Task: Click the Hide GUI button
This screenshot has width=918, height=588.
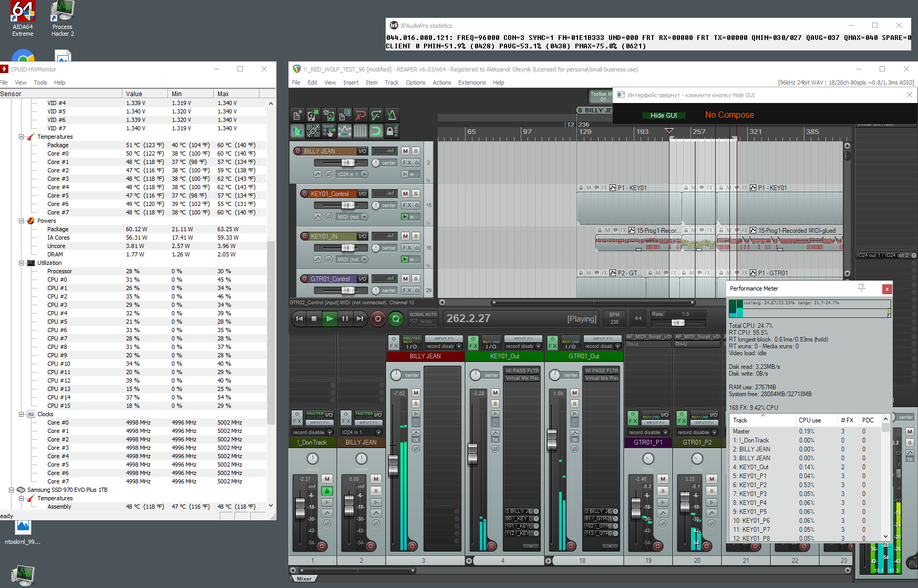Action: coord(664,115)
